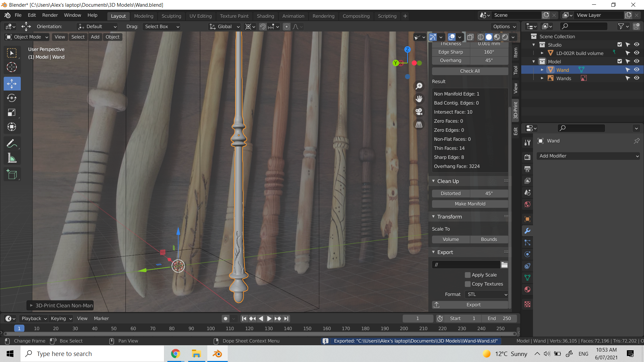Select the Annotate pencil tool
Screen dimensions: 644x362
[x=12, y=144]
